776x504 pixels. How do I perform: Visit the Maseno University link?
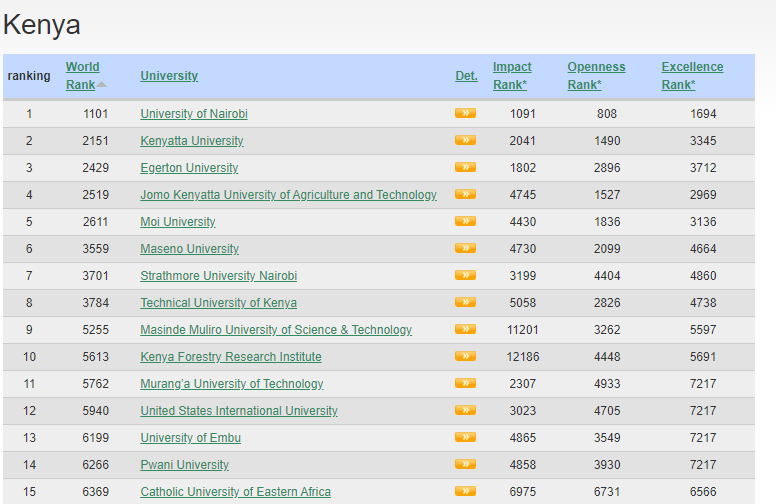pyautogui.click(x=189, y=249)
